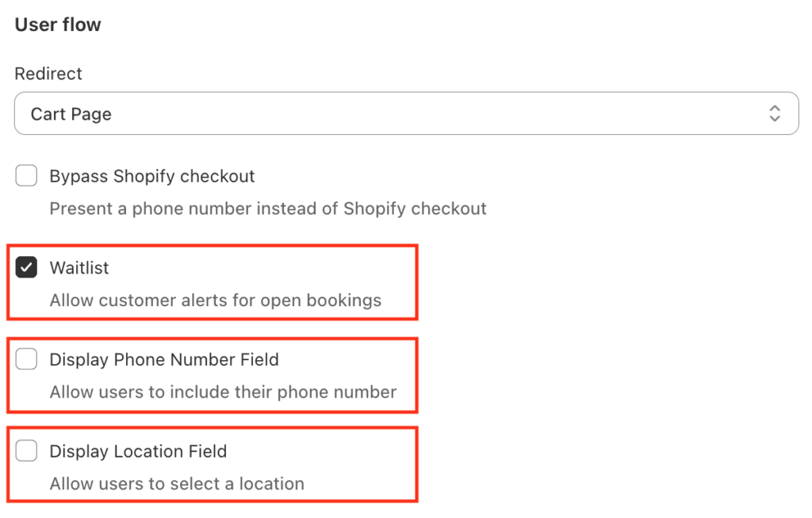The image size is (812, 518).
Task: Click the up-down chevron icon in Redirect select
Action: [x=775, y=113]
